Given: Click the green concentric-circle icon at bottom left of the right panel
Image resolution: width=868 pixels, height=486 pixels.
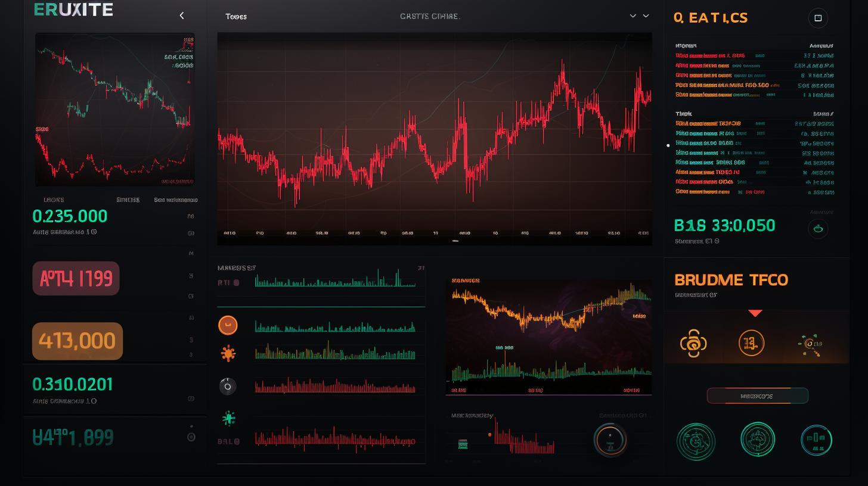Looking at the screenshot, I should (696, 441).
